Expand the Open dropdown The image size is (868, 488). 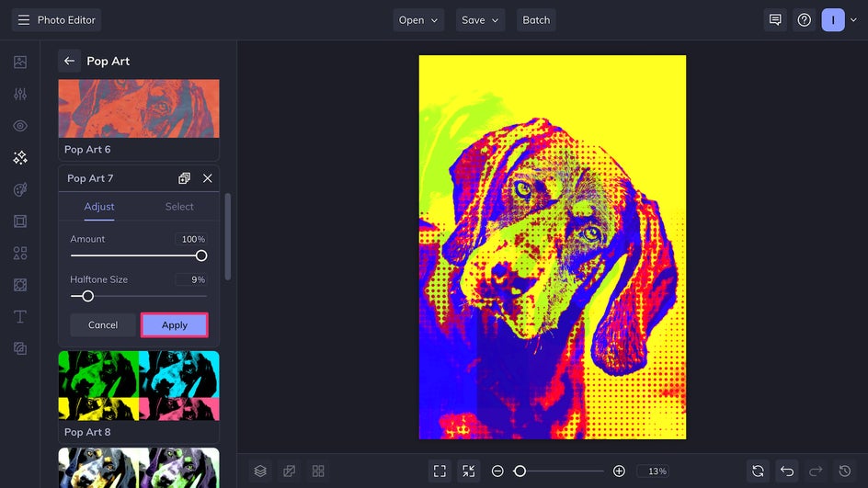point(418,20)
